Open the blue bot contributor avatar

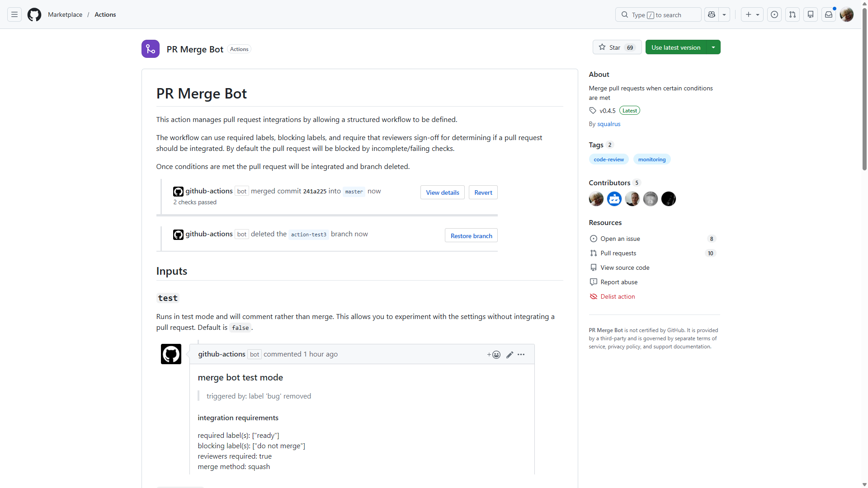[x=614, y=199]
